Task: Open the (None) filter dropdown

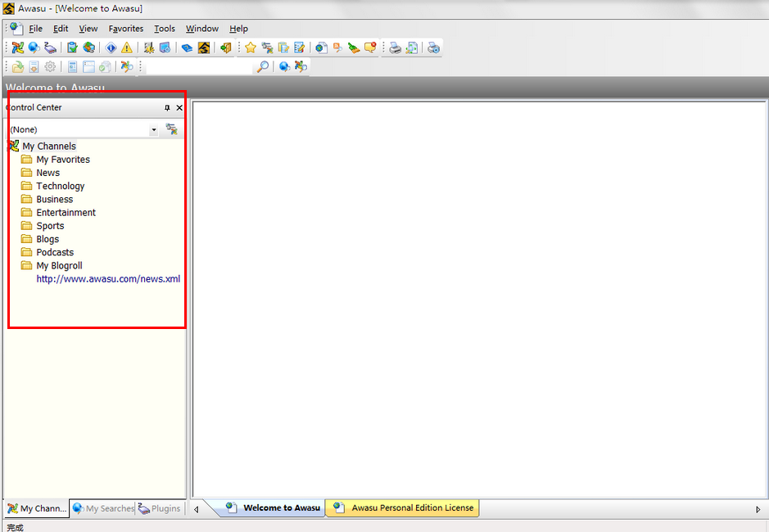Action: (153, 130)
